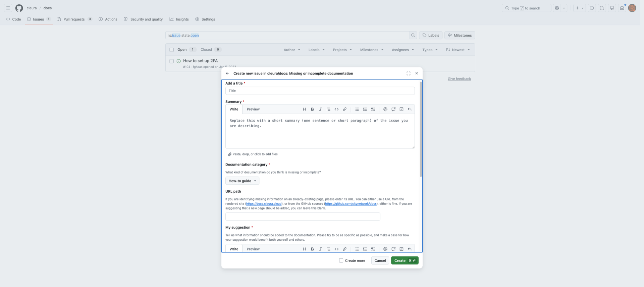Close the create issue dialog

click(417, 73)
